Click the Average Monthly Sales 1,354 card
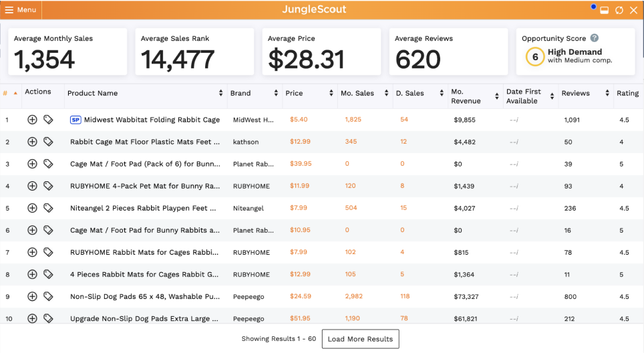Screen dimensions: 644x353 (x=67, y=51)
